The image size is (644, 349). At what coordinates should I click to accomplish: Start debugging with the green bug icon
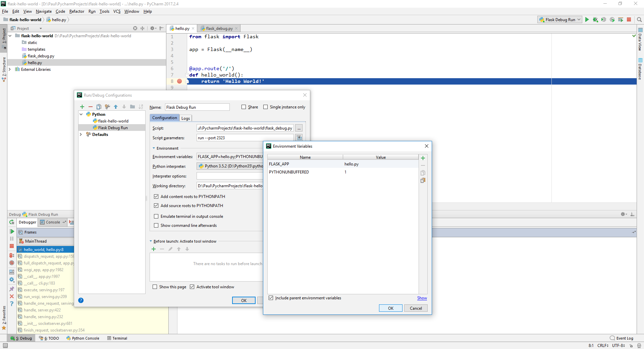pyautogui.click(x=595, y=20)
